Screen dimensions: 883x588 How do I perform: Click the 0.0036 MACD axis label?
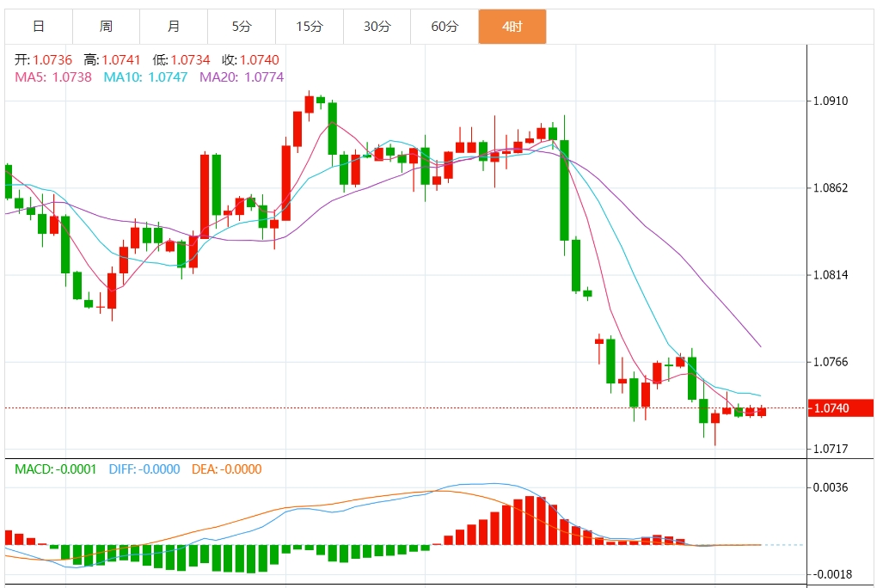tap(830, 487)
